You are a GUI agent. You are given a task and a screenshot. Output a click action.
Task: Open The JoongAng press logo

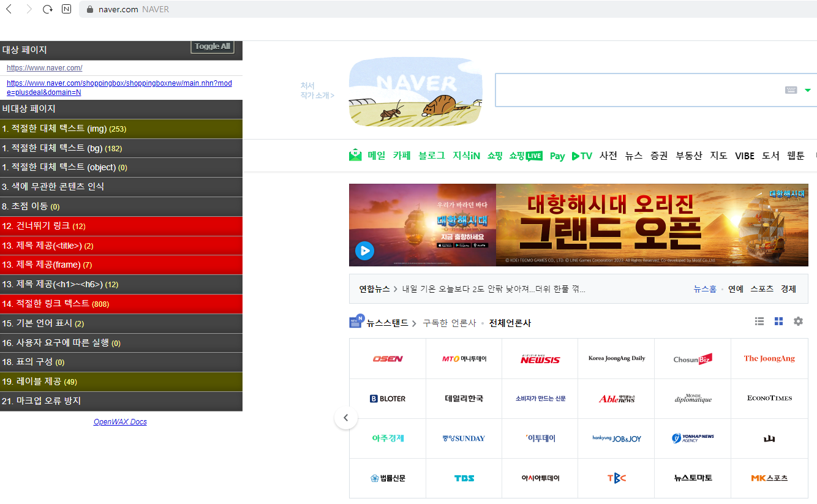[x=769, y=359]
